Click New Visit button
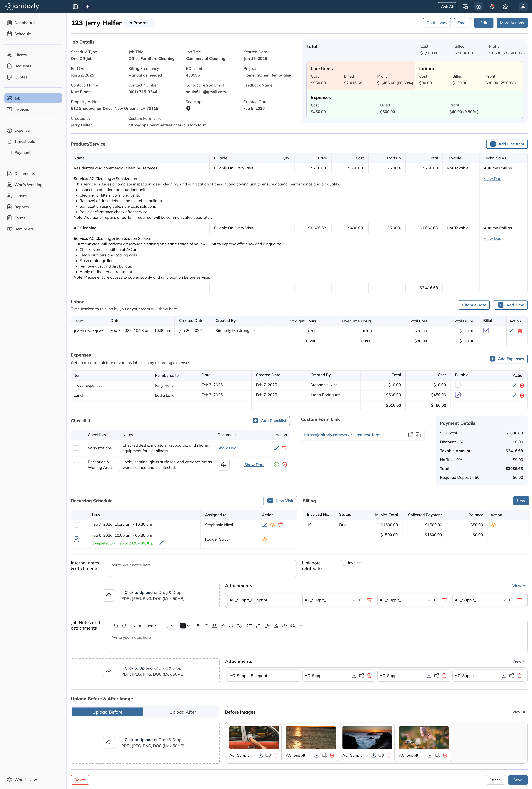The height and width of the screenshot is (789, 532). click(x=280, y=501)
